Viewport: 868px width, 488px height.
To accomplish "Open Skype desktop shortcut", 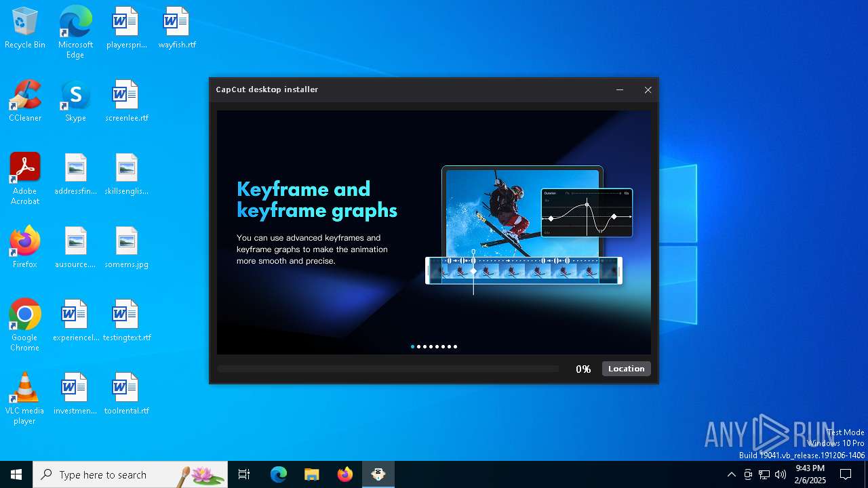I will tap(75, 101).
